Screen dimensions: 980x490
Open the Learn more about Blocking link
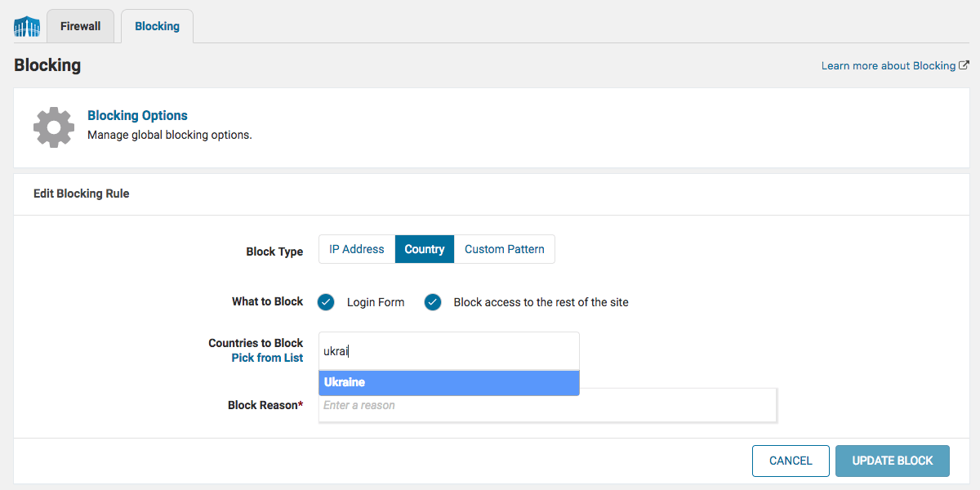point(888,65)
